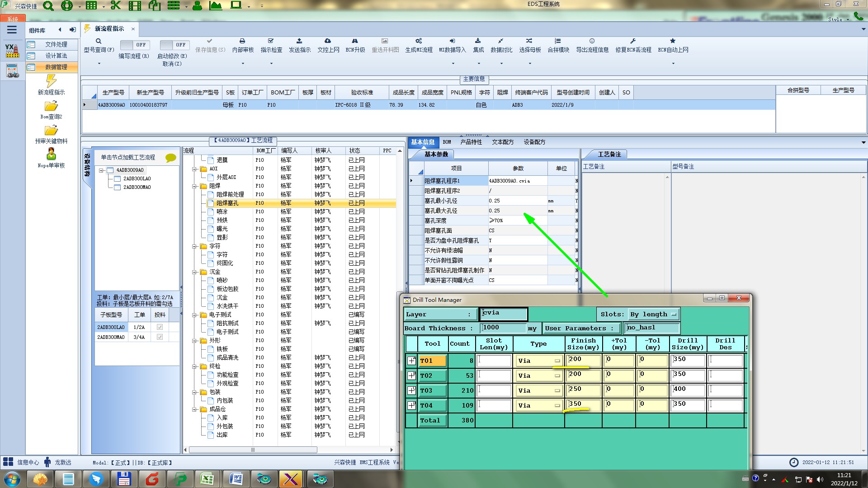This screenshot has width=868, height=488.
Task: Click the 生成MI流程 gears icon
Action: pyautogui.click(x=419, y=41)
